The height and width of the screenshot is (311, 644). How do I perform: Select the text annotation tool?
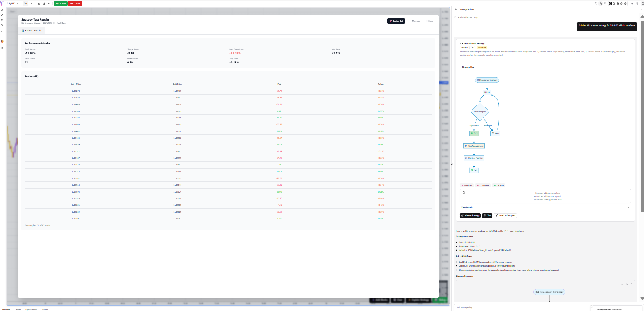click(2, 31)
